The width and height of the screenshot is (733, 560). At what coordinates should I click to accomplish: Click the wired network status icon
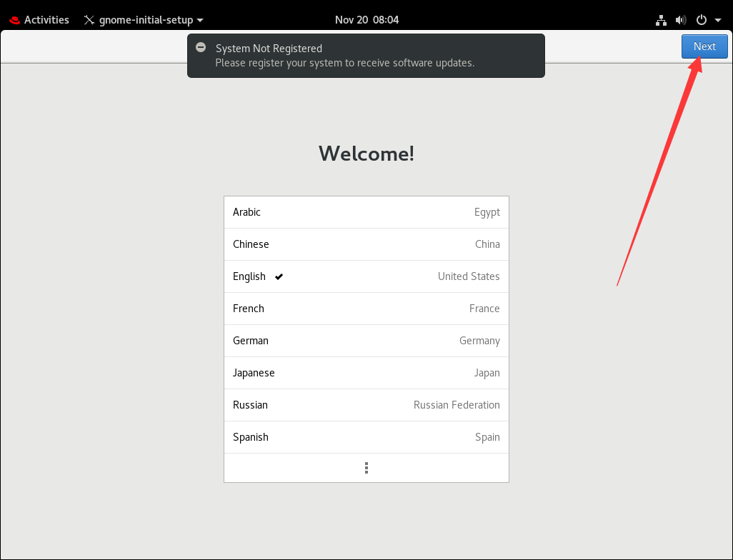[661, 19]
